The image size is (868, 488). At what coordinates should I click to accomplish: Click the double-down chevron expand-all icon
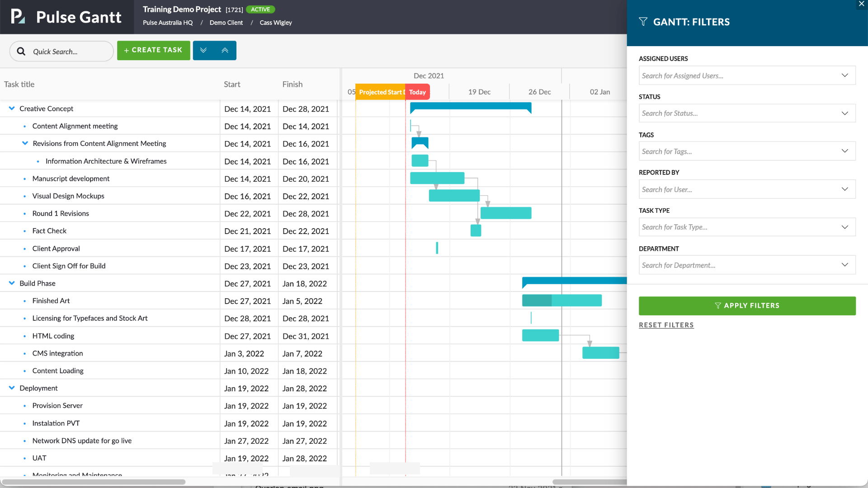203,50
